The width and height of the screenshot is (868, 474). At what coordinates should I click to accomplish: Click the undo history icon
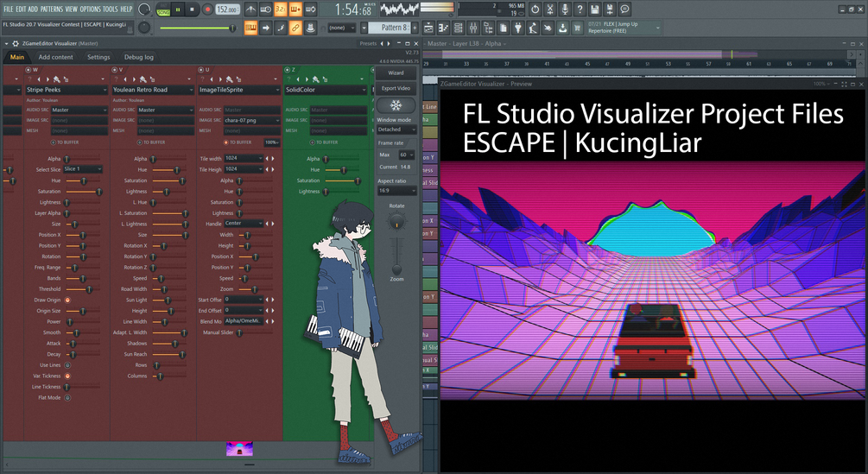click(535, 9)
